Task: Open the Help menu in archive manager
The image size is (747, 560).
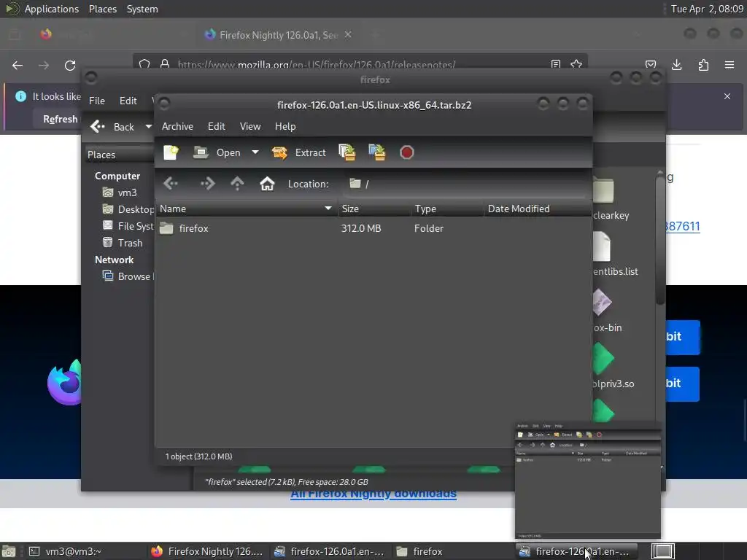Action: (x=285, y=126)
